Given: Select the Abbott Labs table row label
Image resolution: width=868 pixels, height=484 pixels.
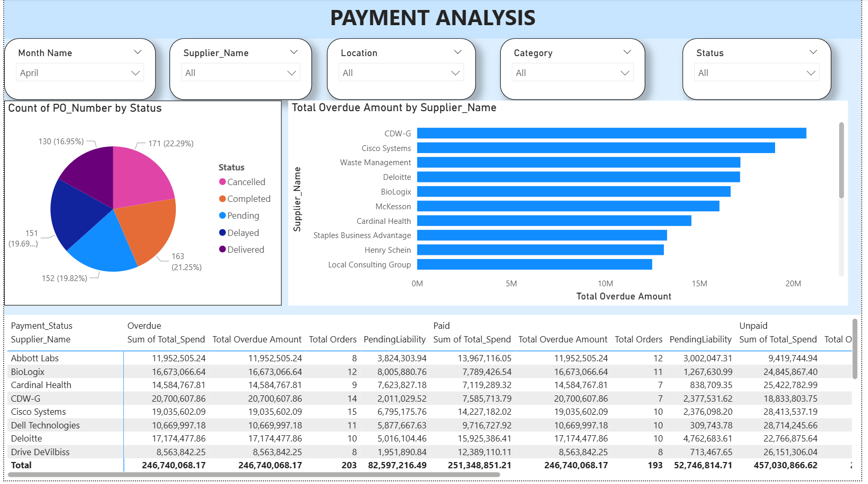Looking at the screenshot, I should [x=35, y=358].
